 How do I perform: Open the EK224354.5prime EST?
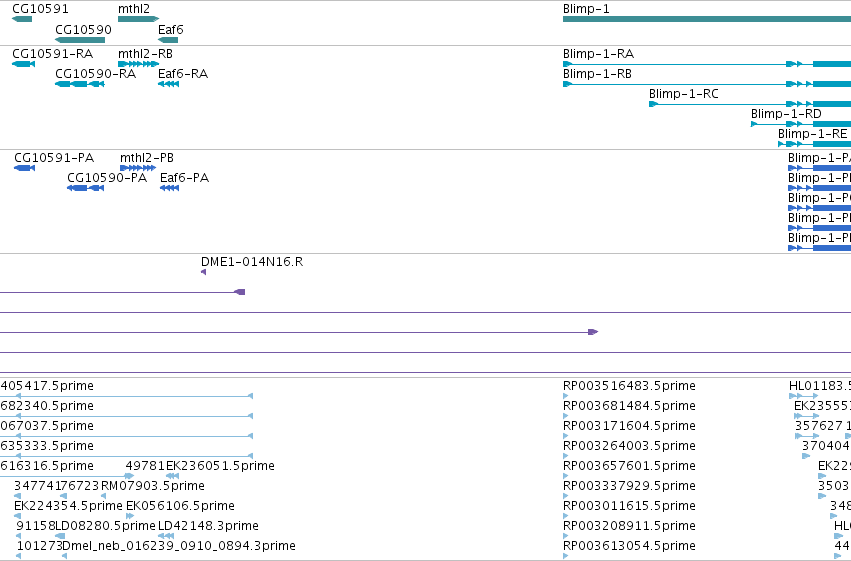[x=17, y=517]
